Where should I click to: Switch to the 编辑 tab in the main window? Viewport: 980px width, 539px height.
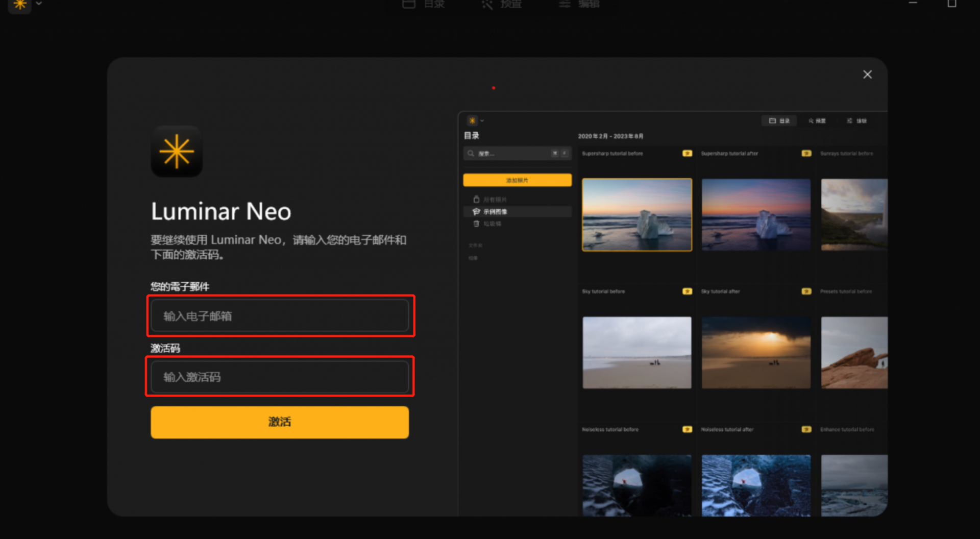(x=579, y=4)
